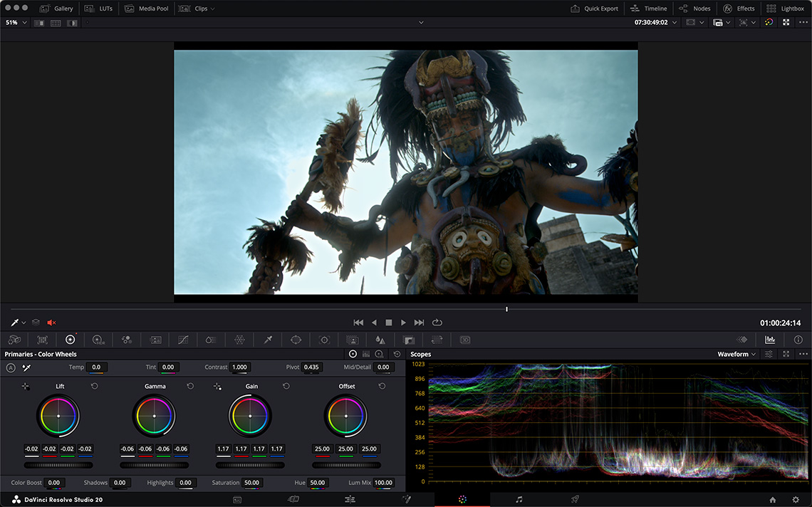The width and height of the screenshot is (812, 507).
Task: Open the Curves palette
Action: click(x=183, y=340)
